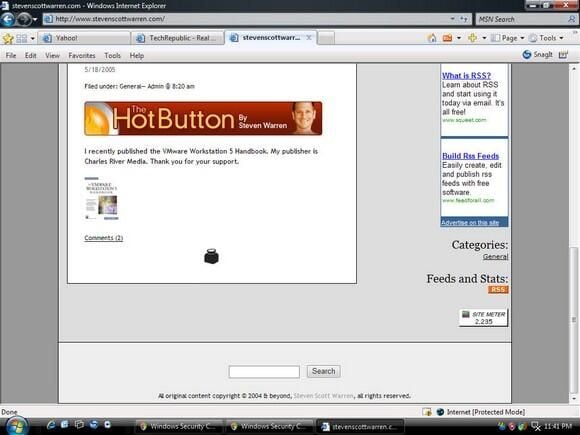
Task: Open Favorites Center star icon
Action: (8, 38)
